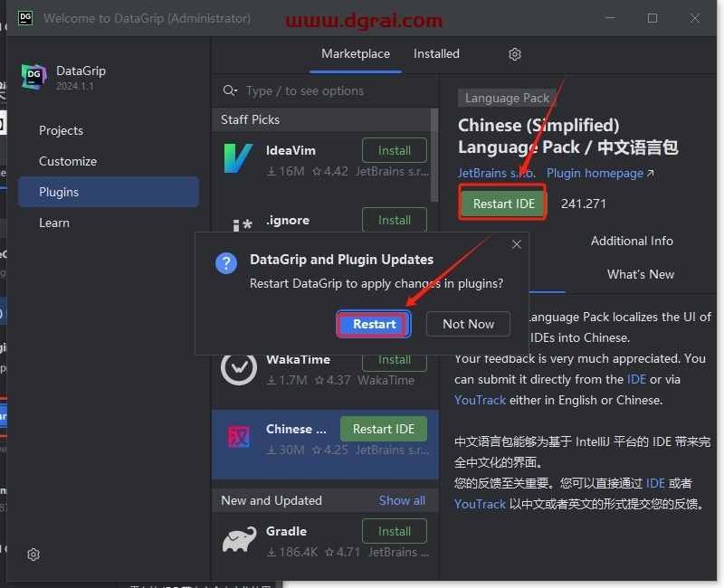The width and height of the screenshot is (724, 588).
Task: Open the What's New tab
Action: tap(641, 274)
